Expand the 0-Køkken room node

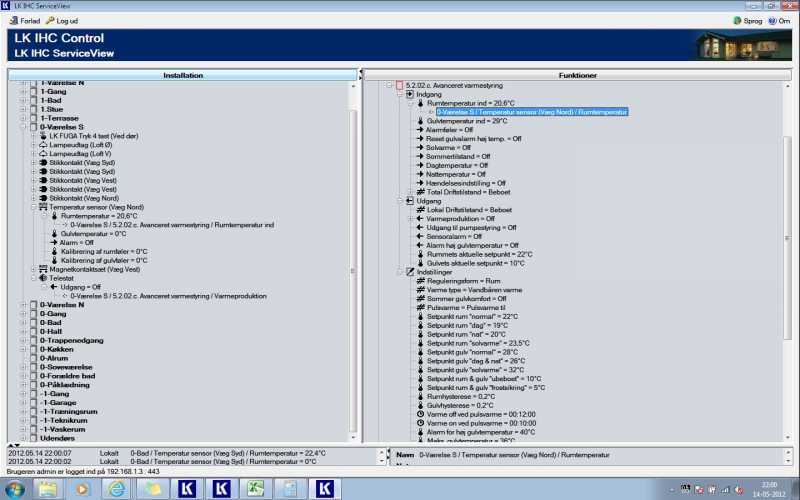tap(23, 349)
